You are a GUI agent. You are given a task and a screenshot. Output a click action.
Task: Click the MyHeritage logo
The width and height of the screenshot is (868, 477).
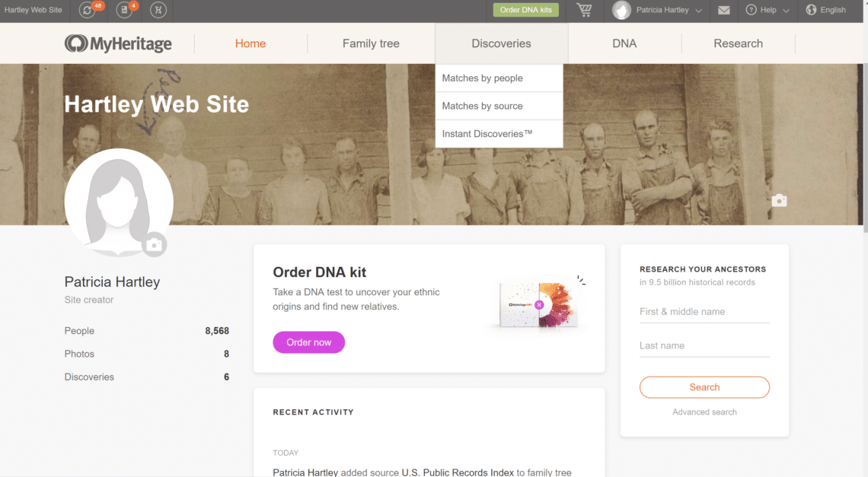[118, 43]
